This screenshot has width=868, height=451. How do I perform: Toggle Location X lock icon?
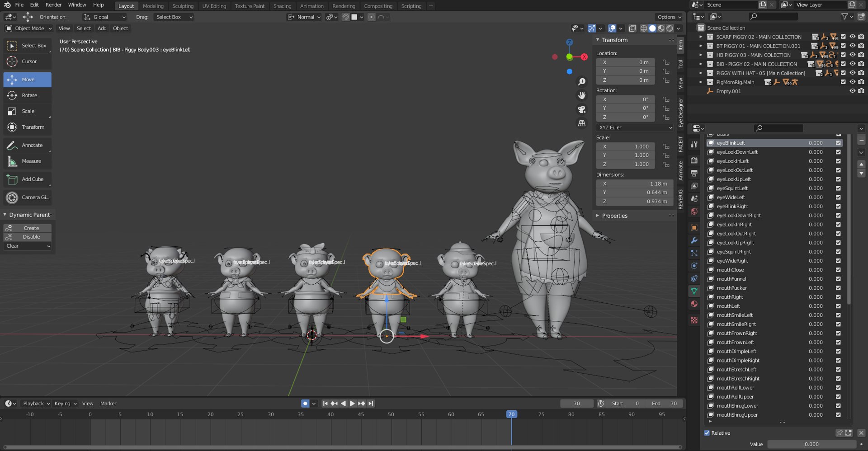click(x=666, y=62)
